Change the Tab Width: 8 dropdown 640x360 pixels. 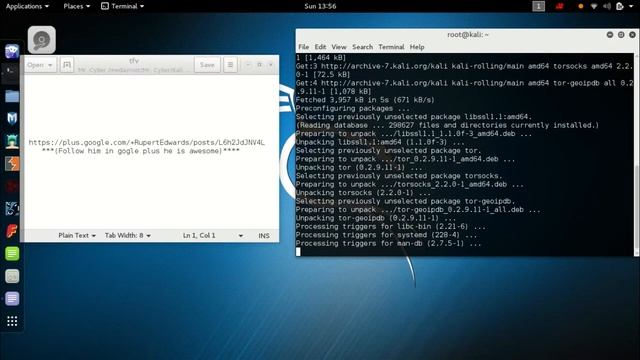pyautogui.click(x=128, y=236)
